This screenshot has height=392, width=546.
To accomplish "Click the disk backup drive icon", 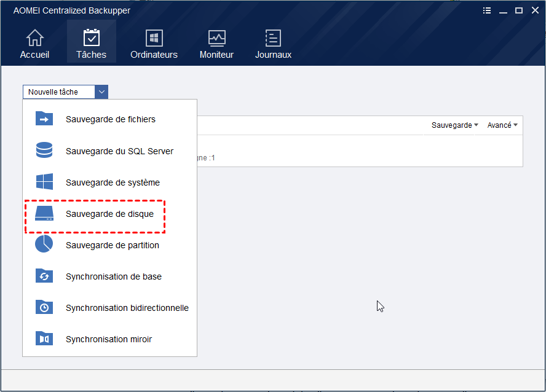I will pos(44,214).
